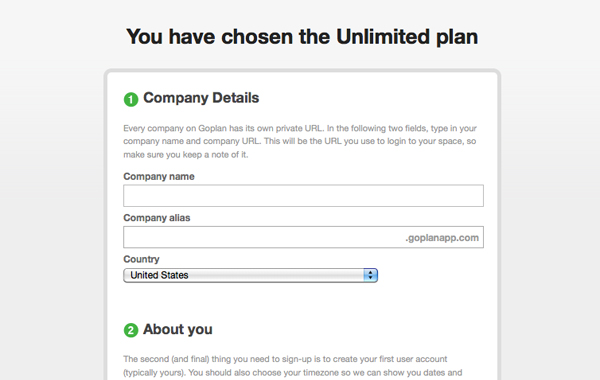This screenshot has height=380, width=600.
Task: Click the line starting "(typically yours). You should also"
Action: (x=293, y=372)
